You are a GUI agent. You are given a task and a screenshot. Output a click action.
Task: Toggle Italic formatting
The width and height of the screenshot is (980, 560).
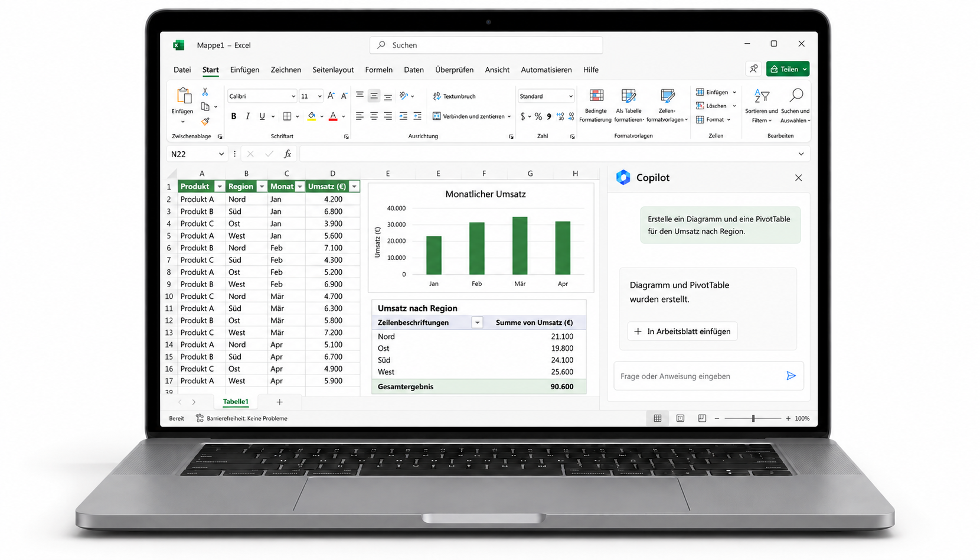[248, 116]
